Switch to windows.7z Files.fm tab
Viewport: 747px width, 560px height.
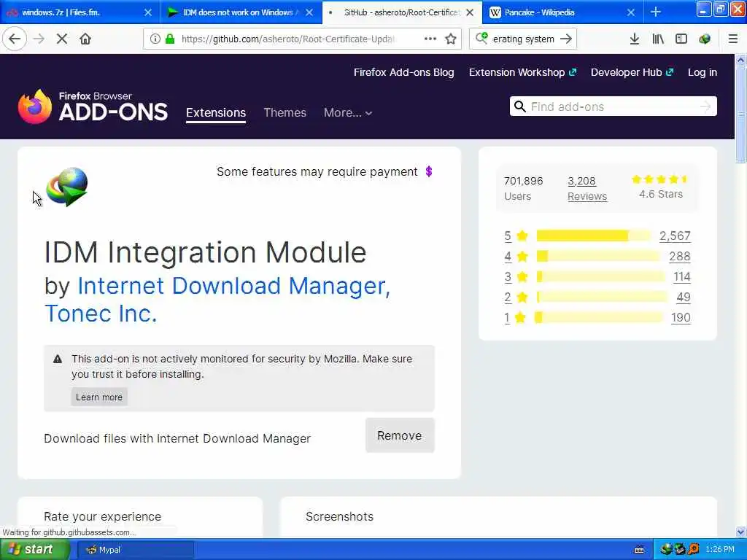(x=79, y=12)
